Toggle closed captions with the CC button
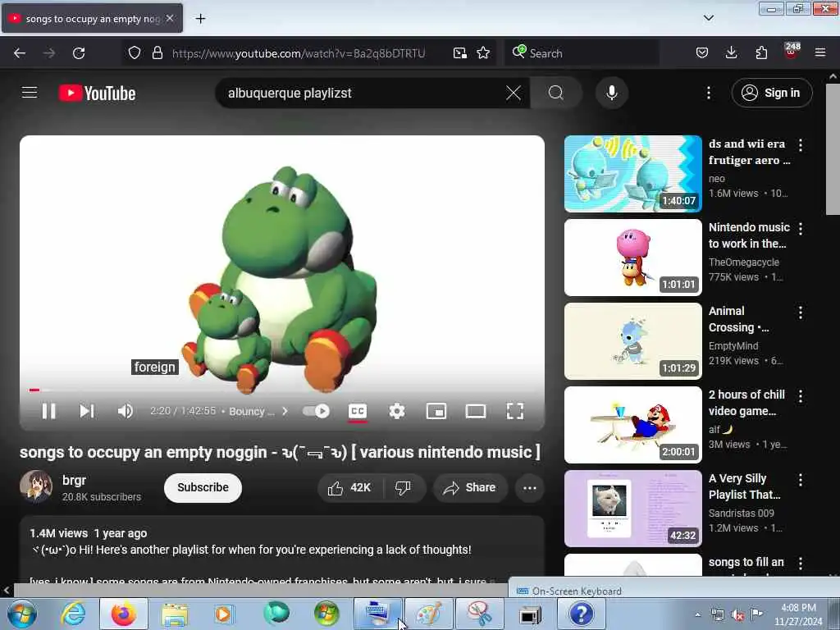This screenshot has height=630, width=840. pyautogui.click(x=358, y=411)
